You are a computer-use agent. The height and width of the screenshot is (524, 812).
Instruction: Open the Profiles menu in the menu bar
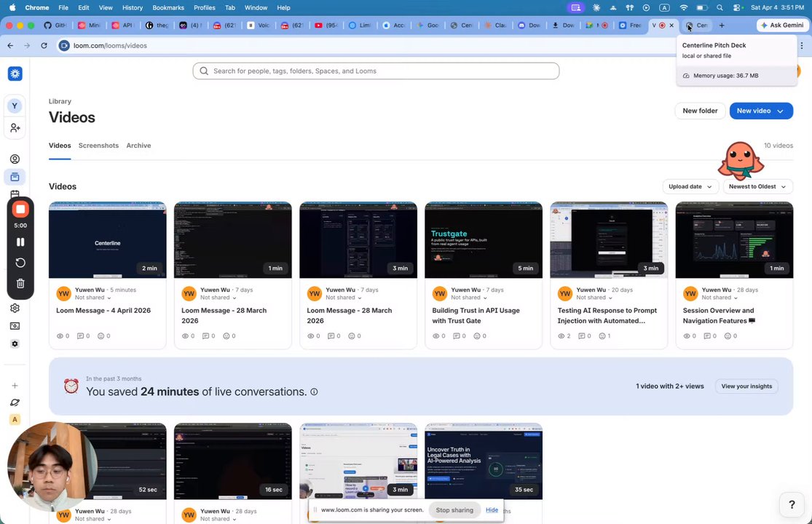coord(205,8)
